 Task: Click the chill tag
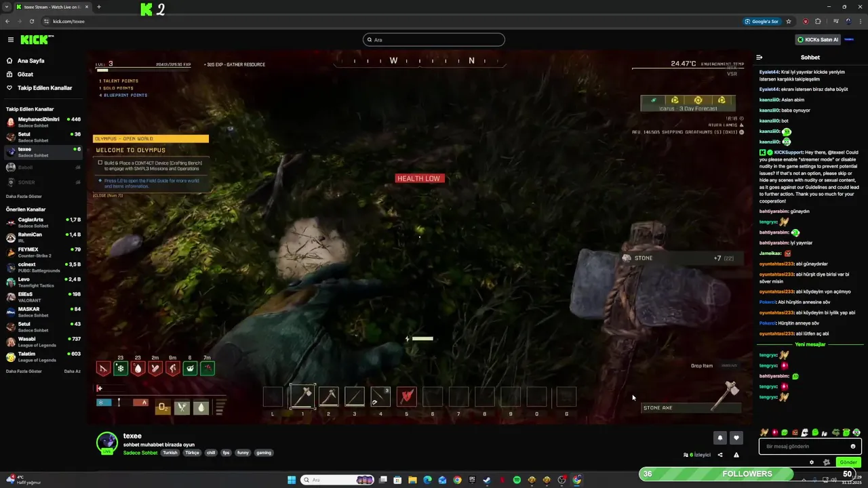coord(211,453)
